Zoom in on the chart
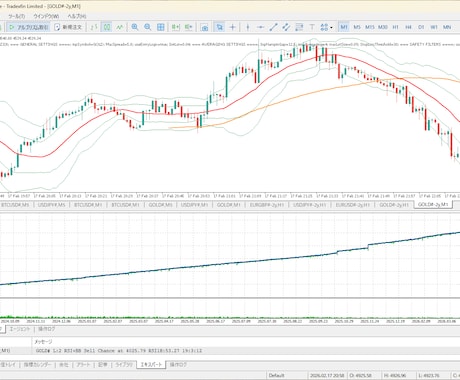The image size is (460, 380). (x=135, y=27)
